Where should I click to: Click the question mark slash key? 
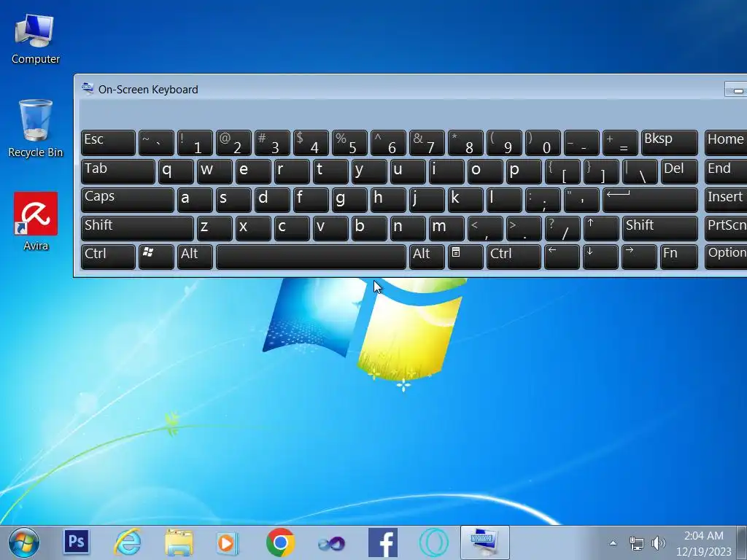point(562,228)
